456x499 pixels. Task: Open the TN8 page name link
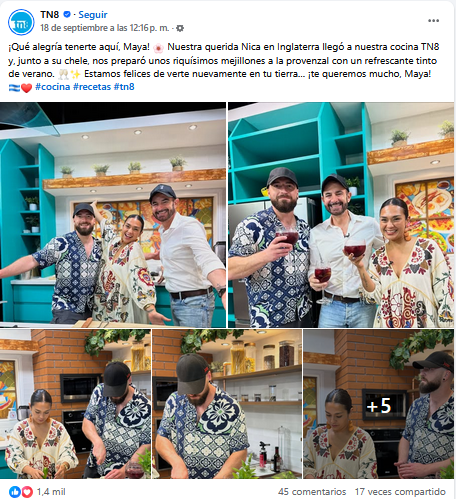tap(50, 15)
